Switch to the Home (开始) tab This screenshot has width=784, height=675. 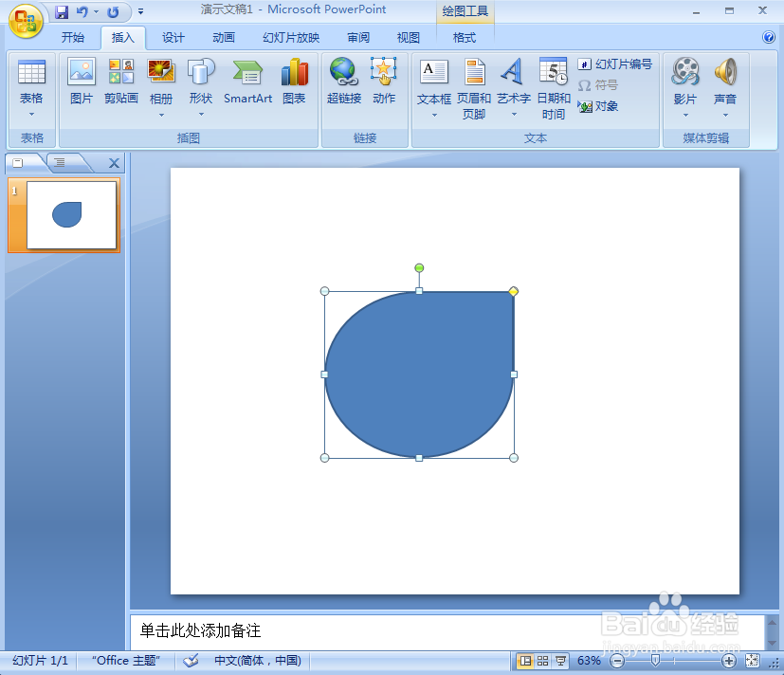pyautogui.click(x=73, y=38)
